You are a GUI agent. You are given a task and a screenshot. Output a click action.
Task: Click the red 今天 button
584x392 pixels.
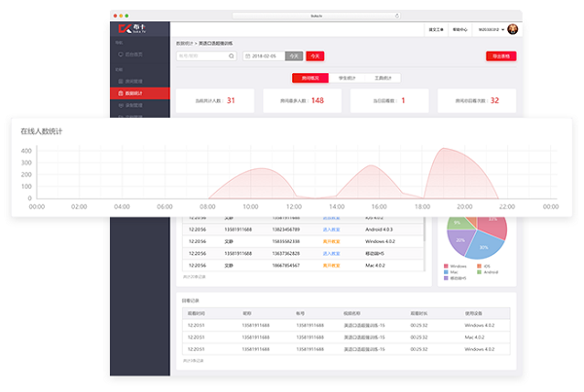pos(316,56)
